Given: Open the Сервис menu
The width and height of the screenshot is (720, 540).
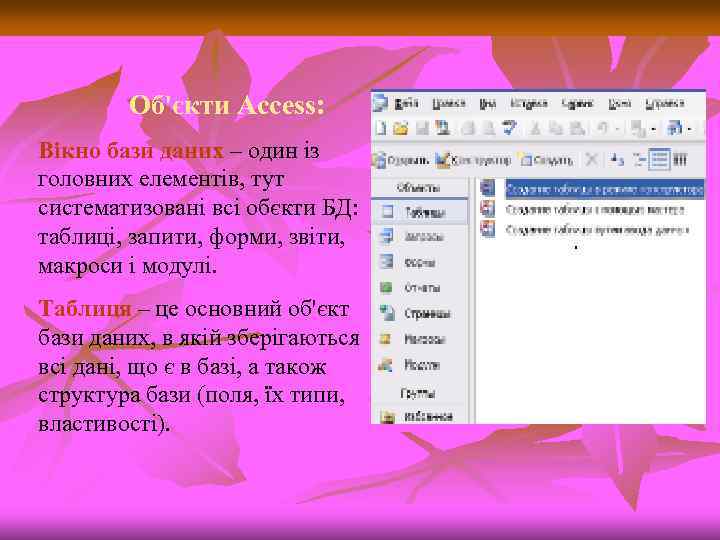Looking at the screenshot, I should point(578,104).
